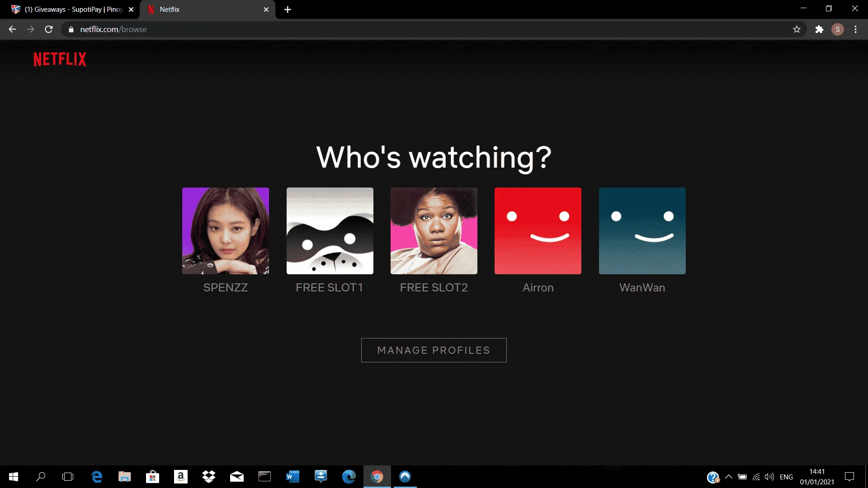
Task: Open Amazon app from taskbar
Action: [180, 477]
